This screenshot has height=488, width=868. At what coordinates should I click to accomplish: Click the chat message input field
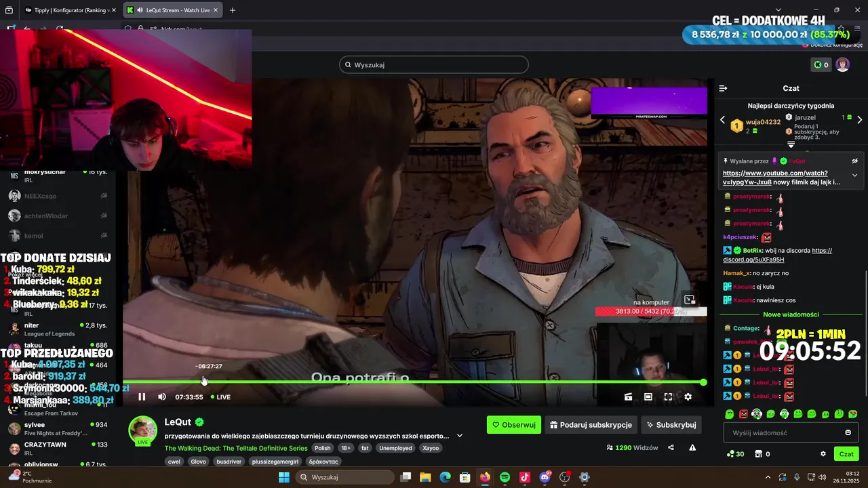click(x=791, y=432)
